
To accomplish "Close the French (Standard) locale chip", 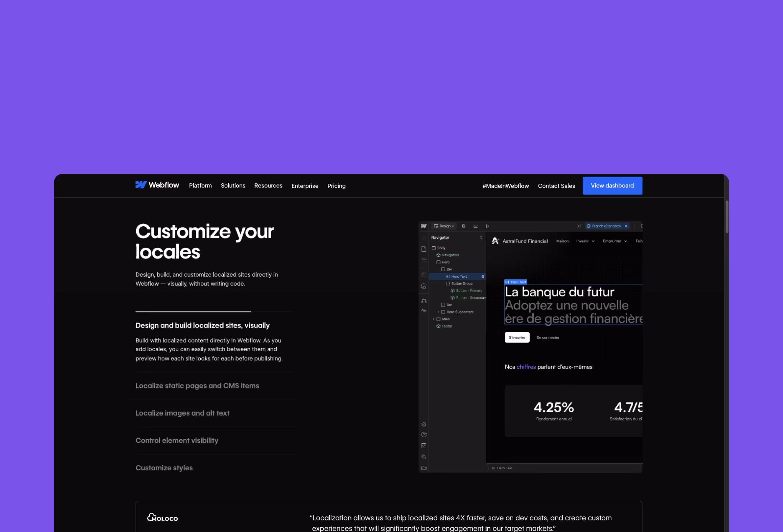I will coord(626,226).
